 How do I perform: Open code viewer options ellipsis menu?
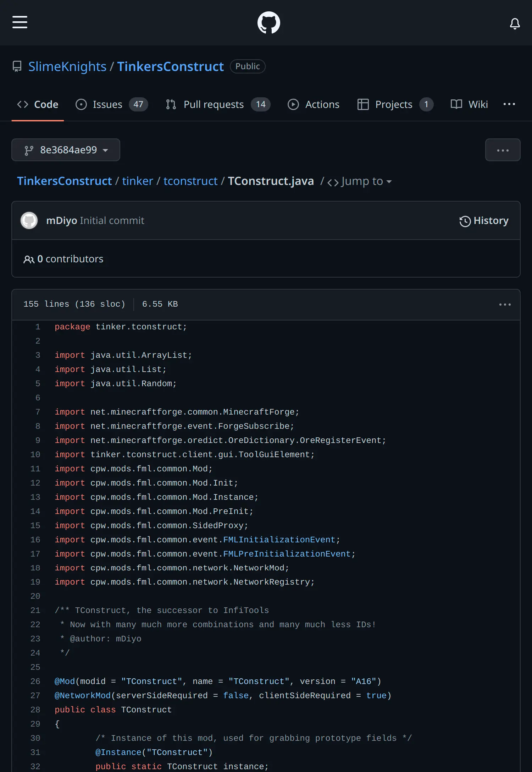point(505,305)
